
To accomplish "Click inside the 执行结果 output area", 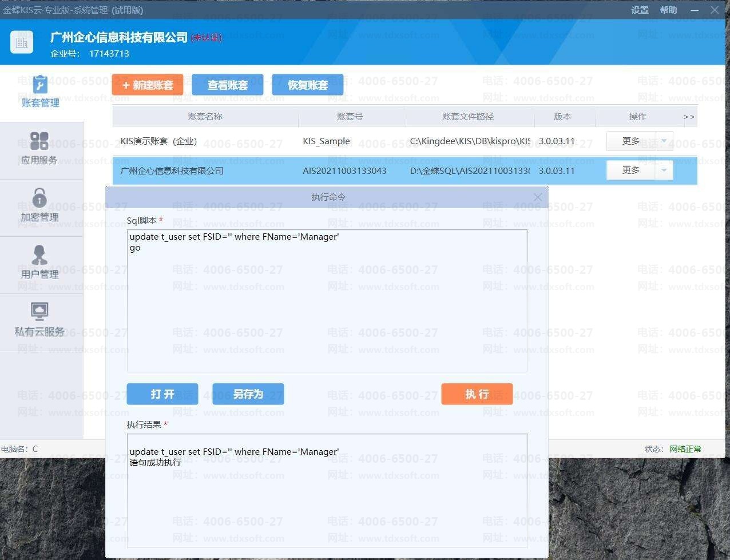I will point(327,491).
